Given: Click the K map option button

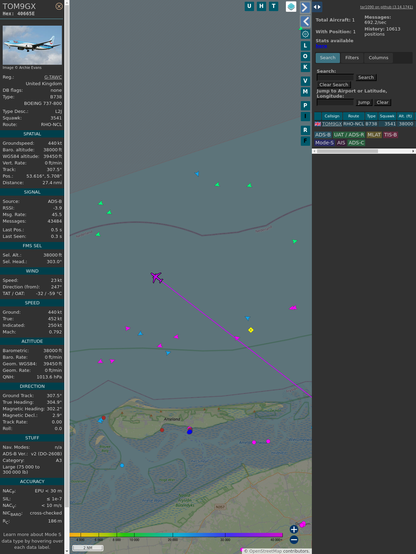Looking at the screenshot, I should point(305,67).
